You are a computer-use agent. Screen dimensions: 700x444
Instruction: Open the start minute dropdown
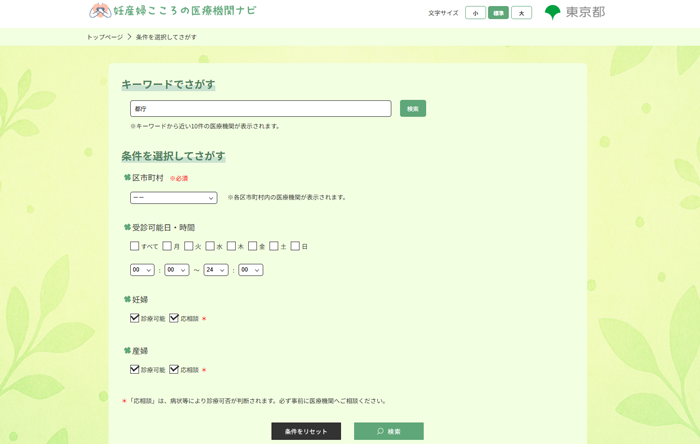point(177,270)
